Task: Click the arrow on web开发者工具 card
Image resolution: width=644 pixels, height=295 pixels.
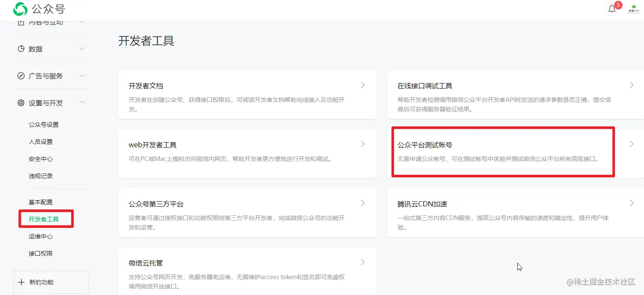Action: click(363, 144)
